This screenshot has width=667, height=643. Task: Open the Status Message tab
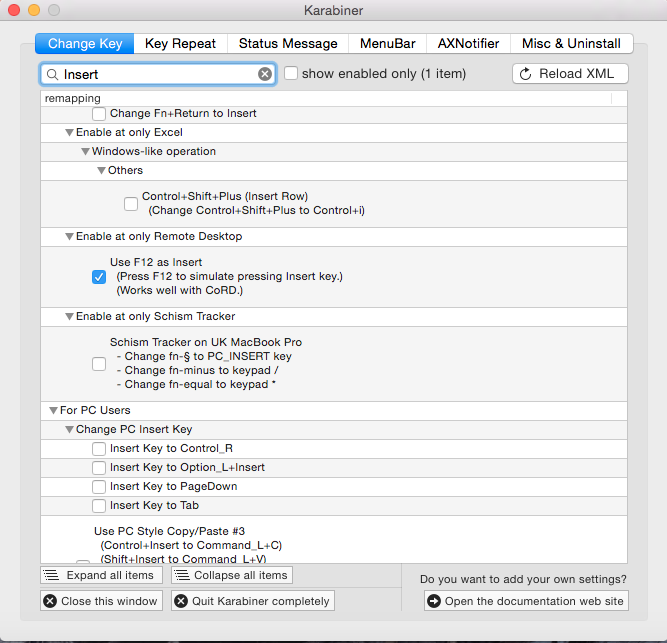(288, 43)
